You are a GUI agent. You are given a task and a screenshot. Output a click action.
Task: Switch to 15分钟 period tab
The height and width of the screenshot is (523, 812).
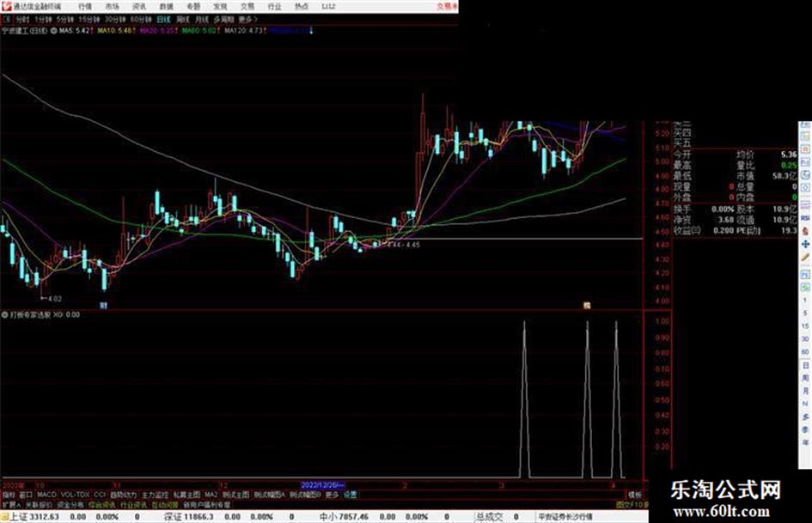pos(89,20)
